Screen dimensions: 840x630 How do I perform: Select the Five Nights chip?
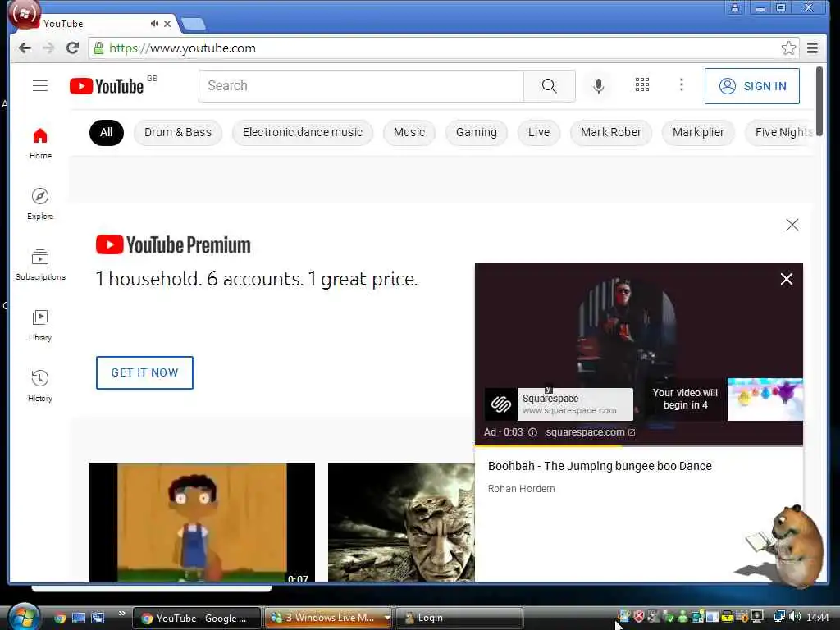click(779, 132)
